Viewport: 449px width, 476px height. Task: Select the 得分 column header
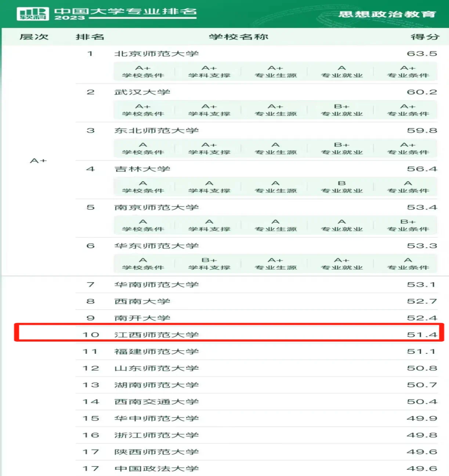point(424,37)
